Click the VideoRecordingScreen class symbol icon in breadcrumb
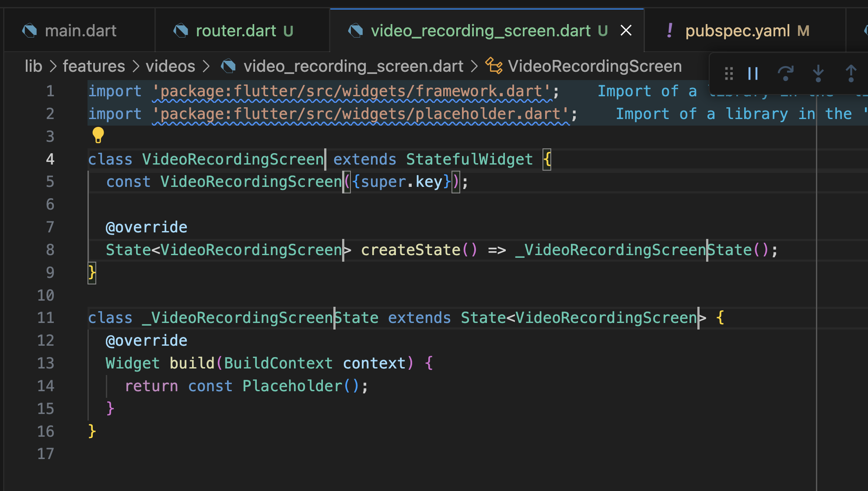Viewport: 868px width, 491px height. [x=494, y=66]
